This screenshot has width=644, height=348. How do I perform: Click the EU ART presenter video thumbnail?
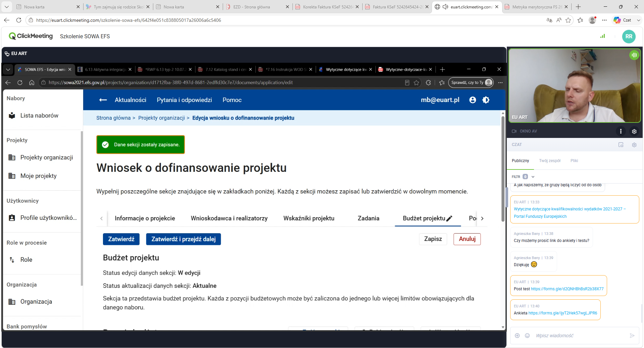[575, 86]
